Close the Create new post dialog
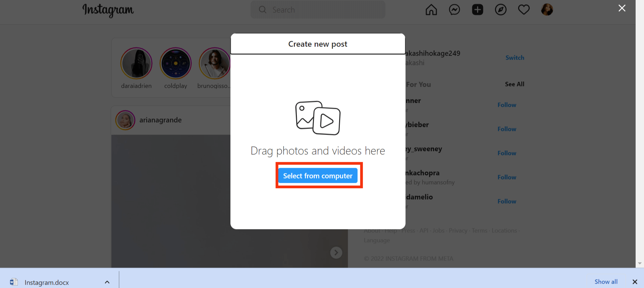Image resolution: width=644 pixels, height=288 pixels. pos(622,8)
